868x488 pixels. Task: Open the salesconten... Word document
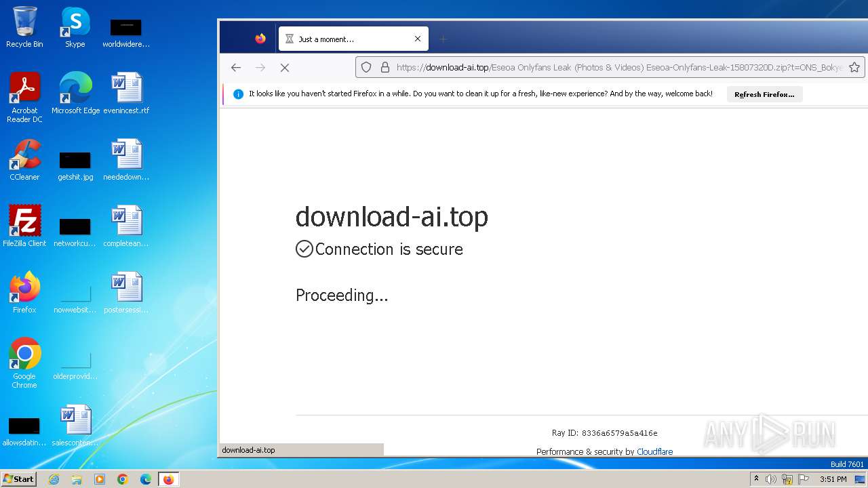[75, 426]
